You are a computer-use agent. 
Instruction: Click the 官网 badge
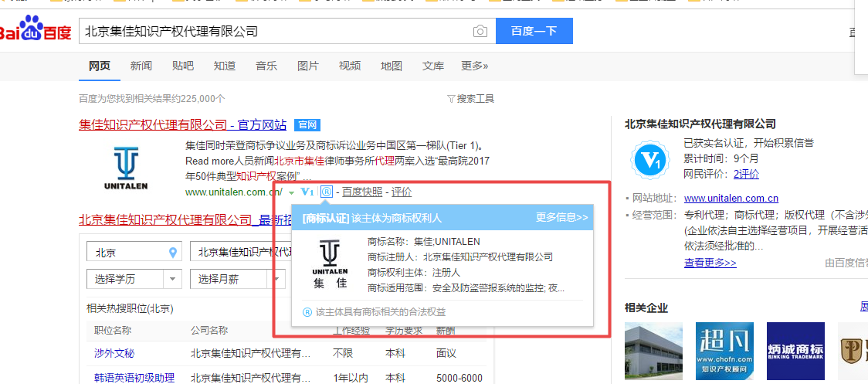tap(307, 124)
